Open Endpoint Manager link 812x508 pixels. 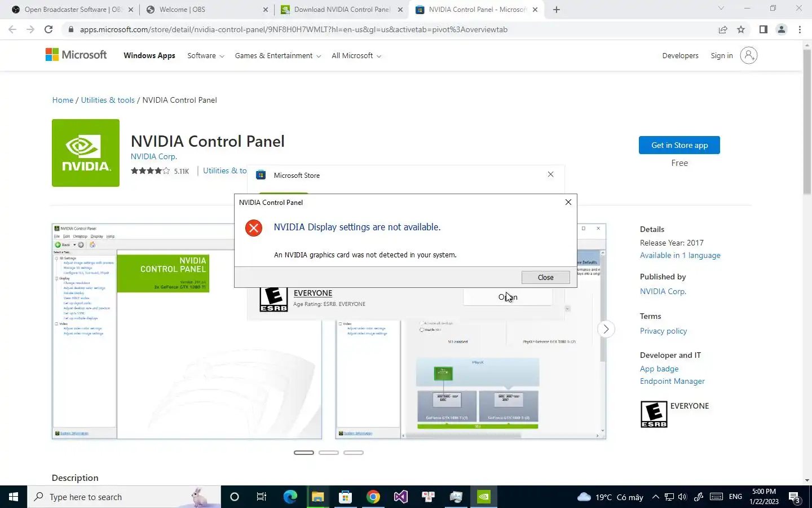pyautogui.click(x=672, y=381)
